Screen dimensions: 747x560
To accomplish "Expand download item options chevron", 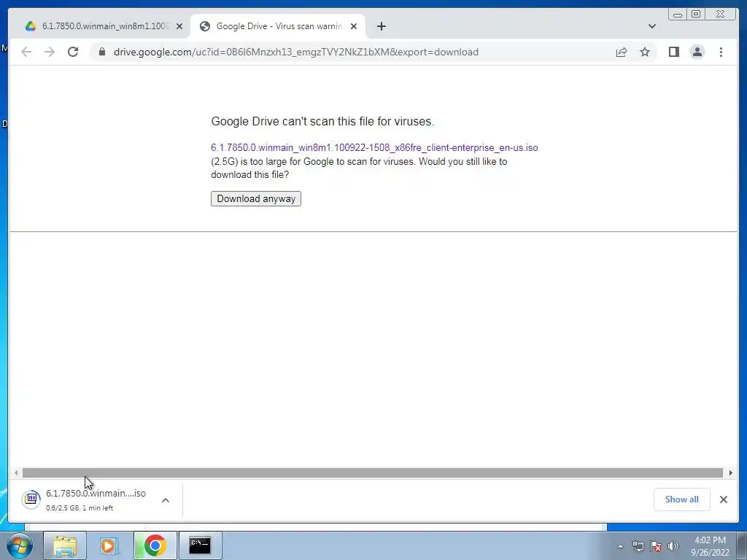I will click(x=166, y=500).
